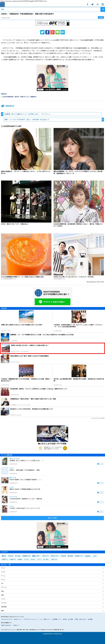Click the ガンダム tag in まとめタグ
This screenshot has width=105, height=644.
[x=18, y=556]
